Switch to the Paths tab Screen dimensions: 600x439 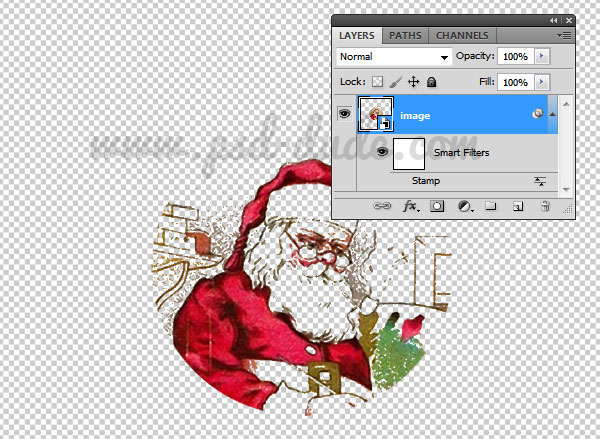point(405,36)
